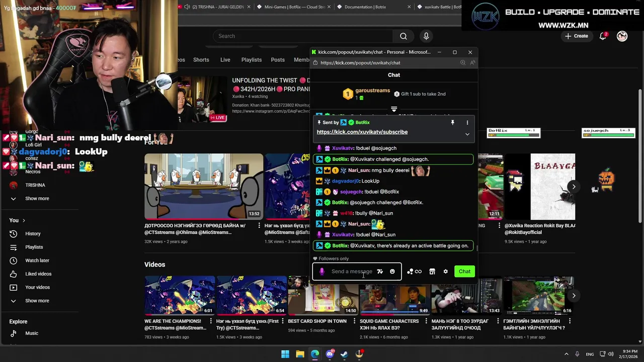Unpin the BotRix pinned message
The width and height of the screenshot is (644, 362).
pyautogui.click(x=452, y=122)
